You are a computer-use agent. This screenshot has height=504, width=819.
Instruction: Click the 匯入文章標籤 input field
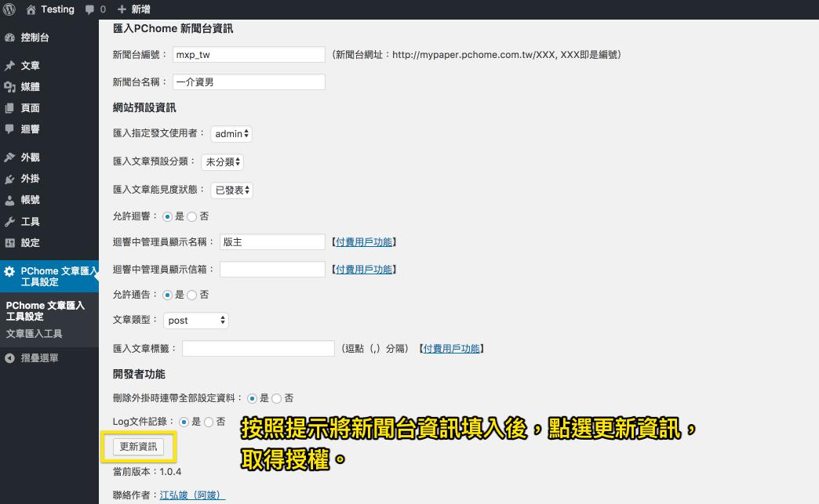click(259, 349)
